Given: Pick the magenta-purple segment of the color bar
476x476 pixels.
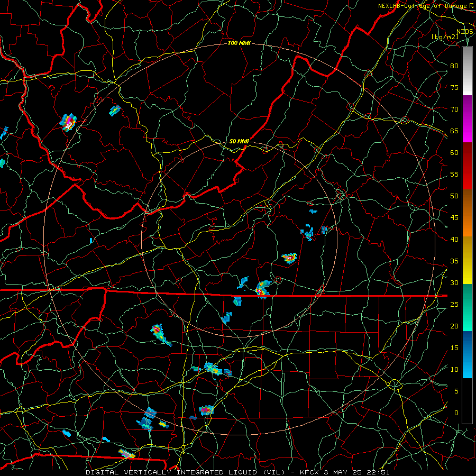Looking at the screenshot, I should [x=467, y=118].
